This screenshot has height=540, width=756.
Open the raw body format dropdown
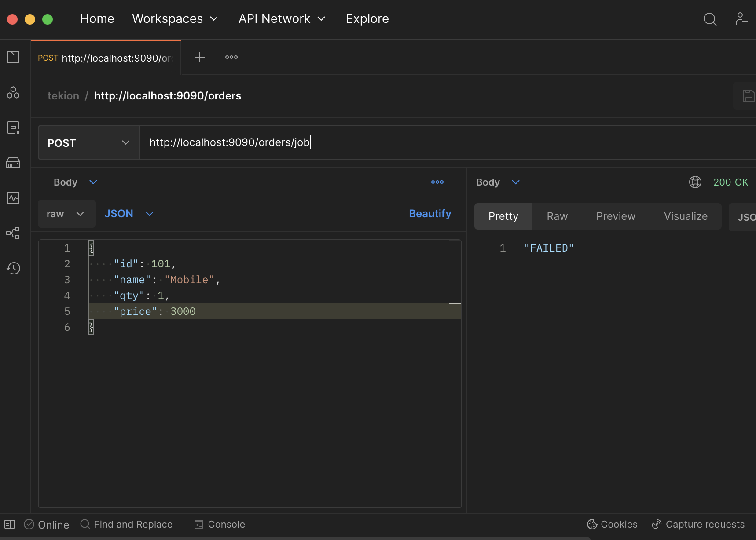(66, 214)
